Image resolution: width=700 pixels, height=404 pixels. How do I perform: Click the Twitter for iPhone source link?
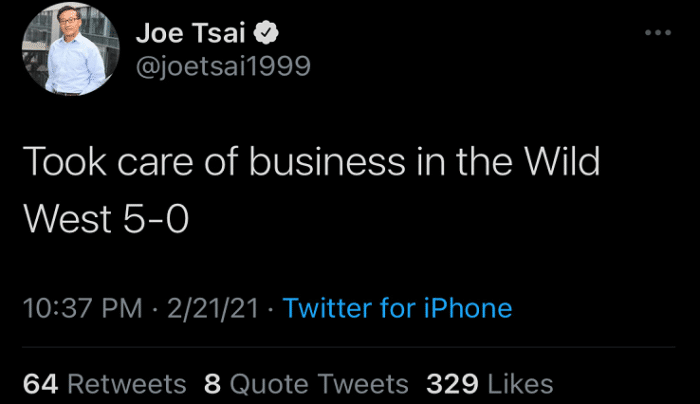[397, 308]
